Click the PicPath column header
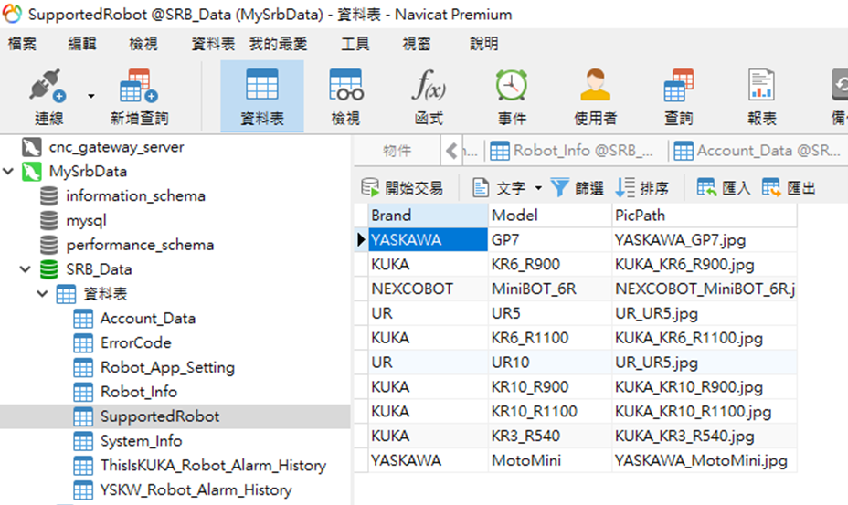 click(x=704, y=215)
